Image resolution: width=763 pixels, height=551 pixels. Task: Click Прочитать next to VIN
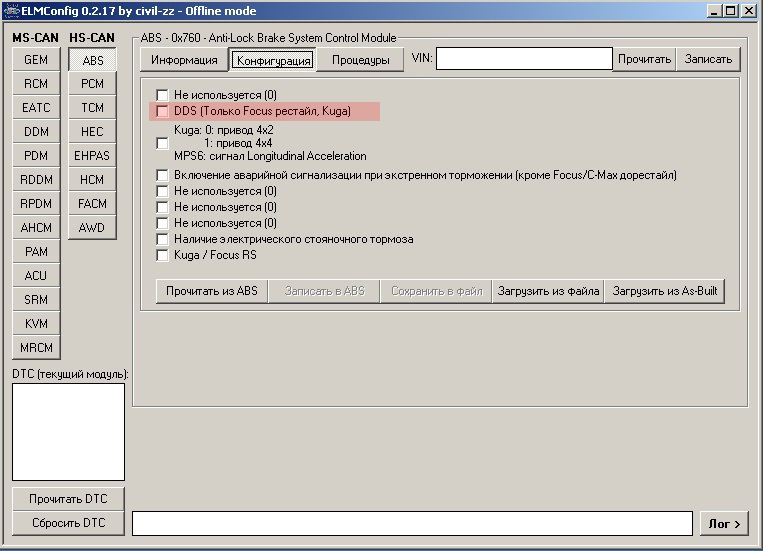pos(644,59)
